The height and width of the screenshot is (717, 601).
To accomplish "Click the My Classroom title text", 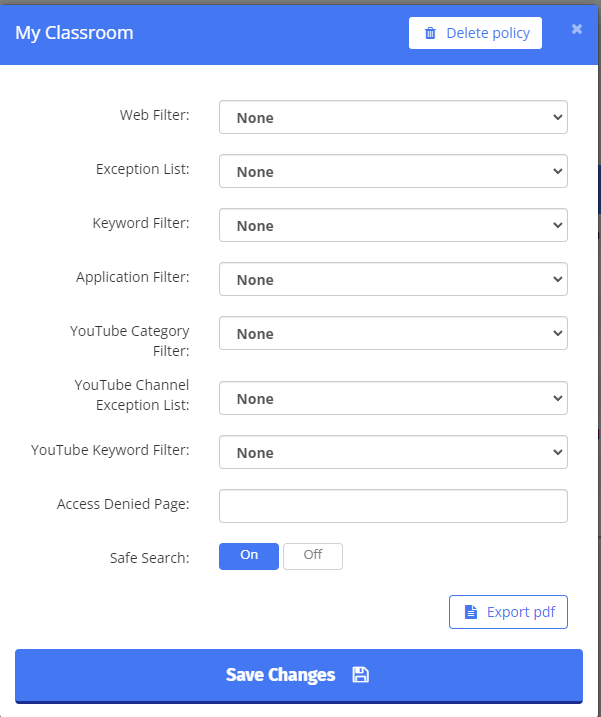I will (74, 33).
